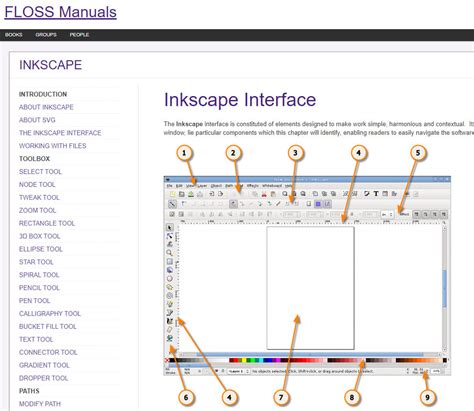
Task: Select the magnifier Zoom tool in the toolbox
Action: click(170, 253)
